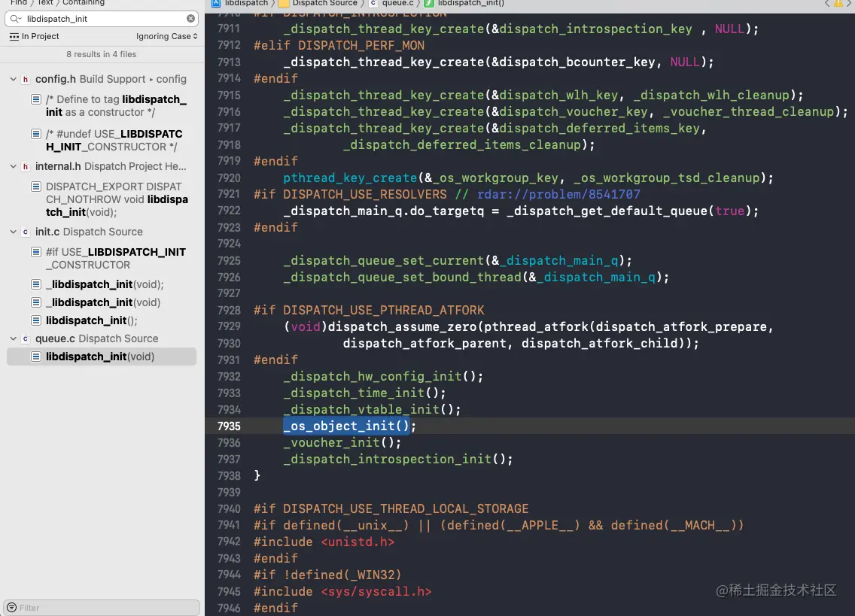Click the Filter field at bottom
The image size is (855, 616).
(x=102, y=607)
